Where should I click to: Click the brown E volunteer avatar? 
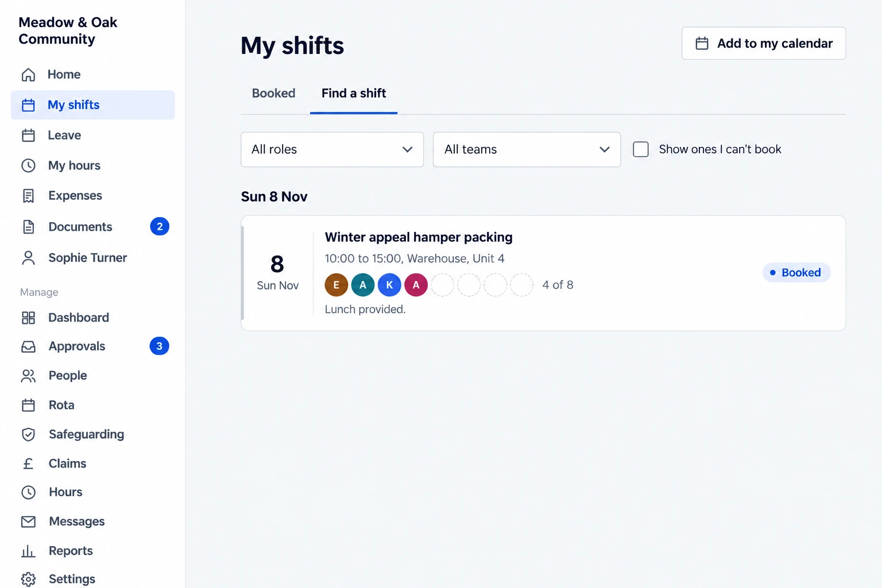click(x=336, y=285)
